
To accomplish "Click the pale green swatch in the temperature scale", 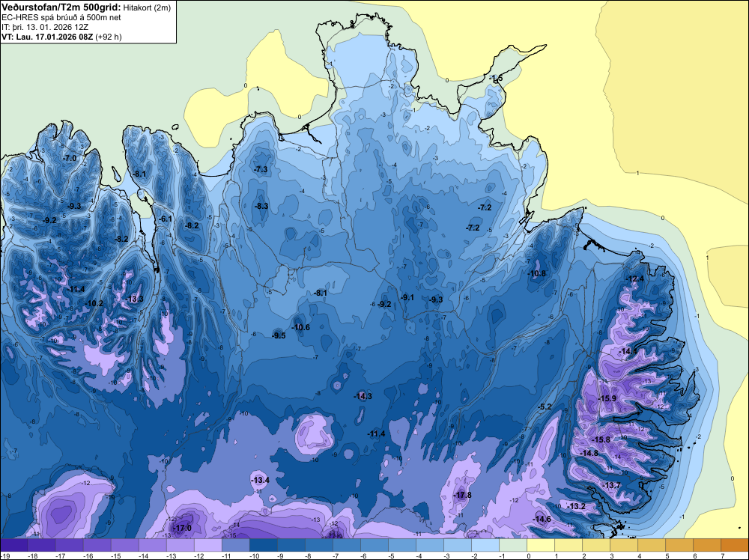I will [513, 545].
